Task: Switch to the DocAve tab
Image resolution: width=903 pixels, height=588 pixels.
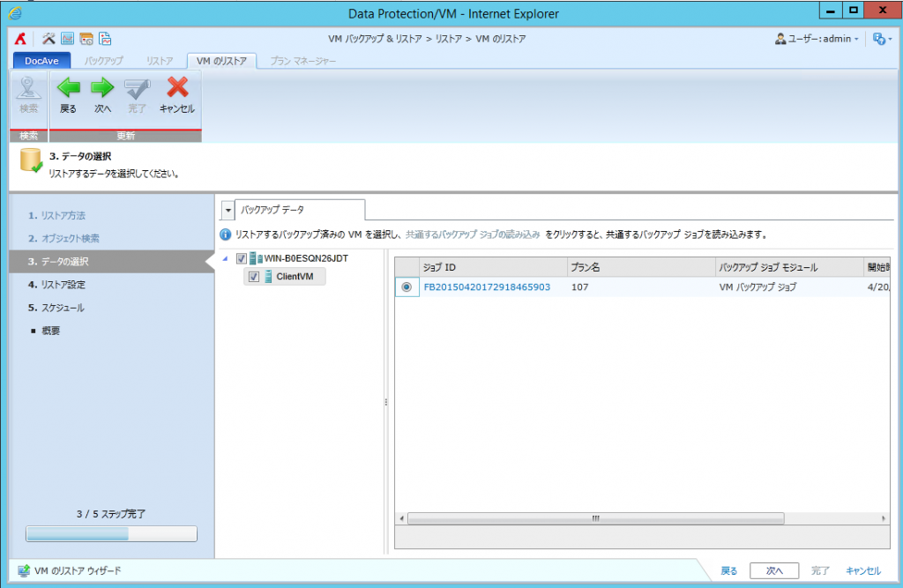Action: [x=41, y=61]
